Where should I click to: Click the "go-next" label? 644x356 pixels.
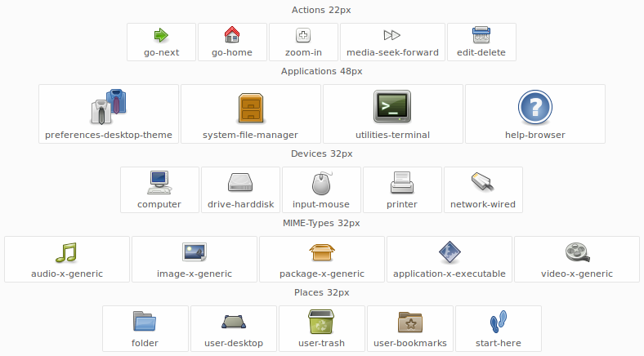pyautogui.click(x=162, y=53)
